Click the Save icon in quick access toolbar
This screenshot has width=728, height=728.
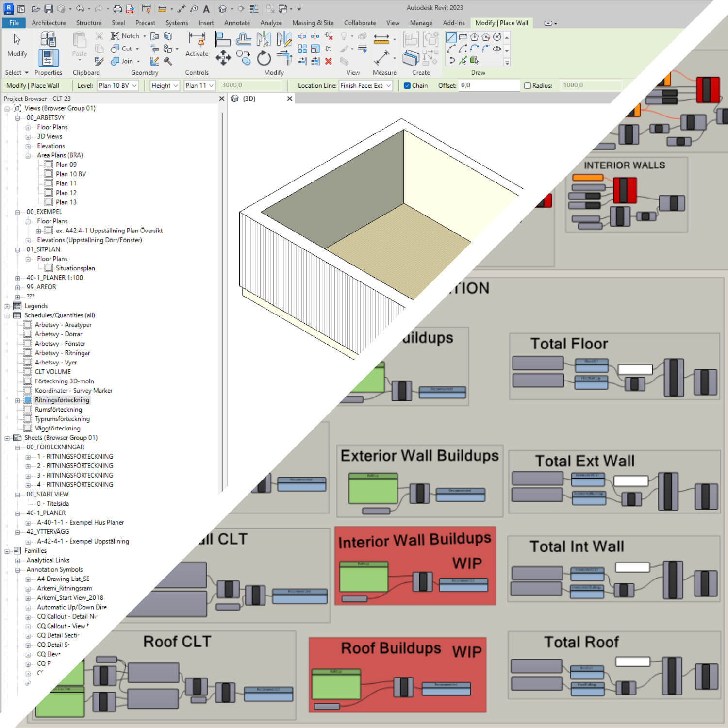49,9
